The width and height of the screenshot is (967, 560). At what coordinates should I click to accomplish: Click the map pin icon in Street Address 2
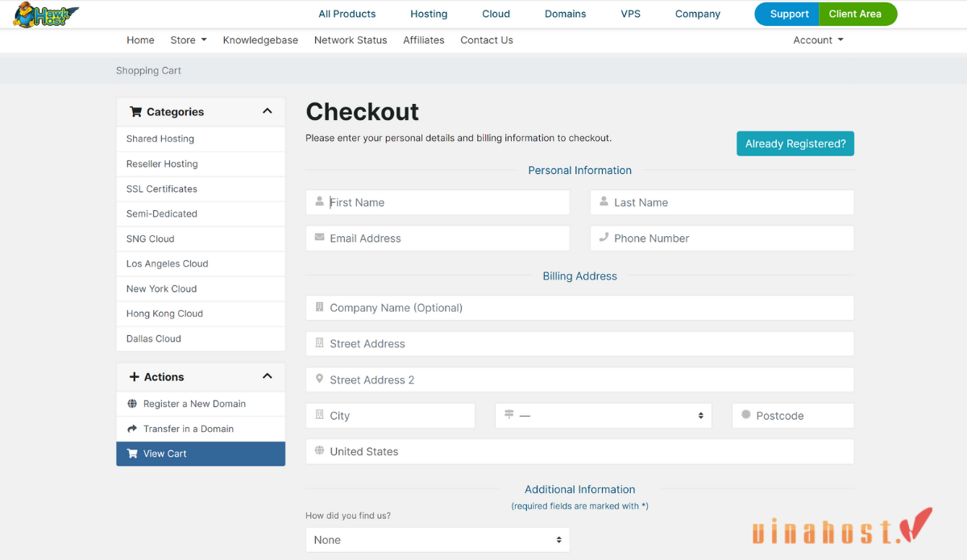(320, 379)
